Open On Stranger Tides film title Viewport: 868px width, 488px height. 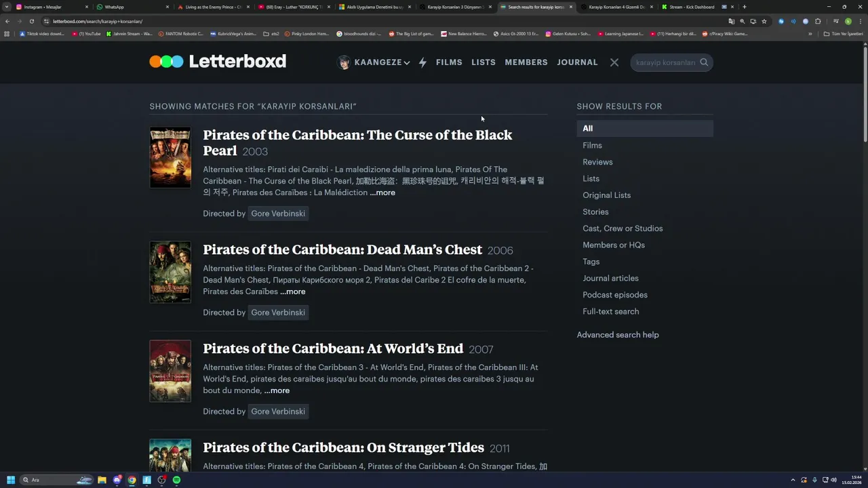[x=343, y=447]
